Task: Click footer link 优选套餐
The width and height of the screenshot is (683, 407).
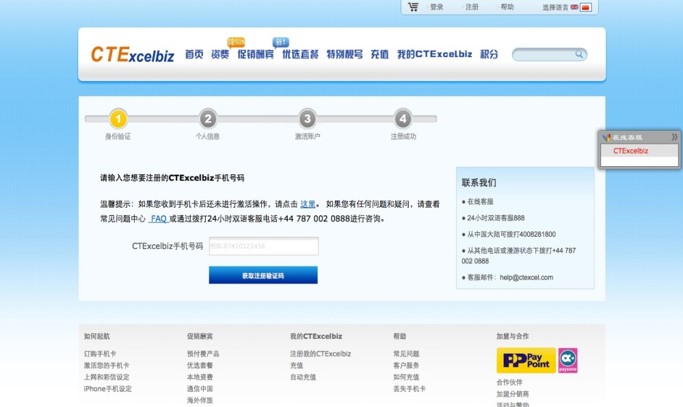Action: (200, 366)
